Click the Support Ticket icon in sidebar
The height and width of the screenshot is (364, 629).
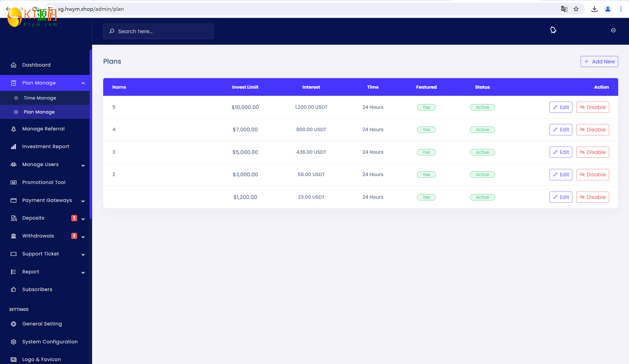(x=14, y=254)
